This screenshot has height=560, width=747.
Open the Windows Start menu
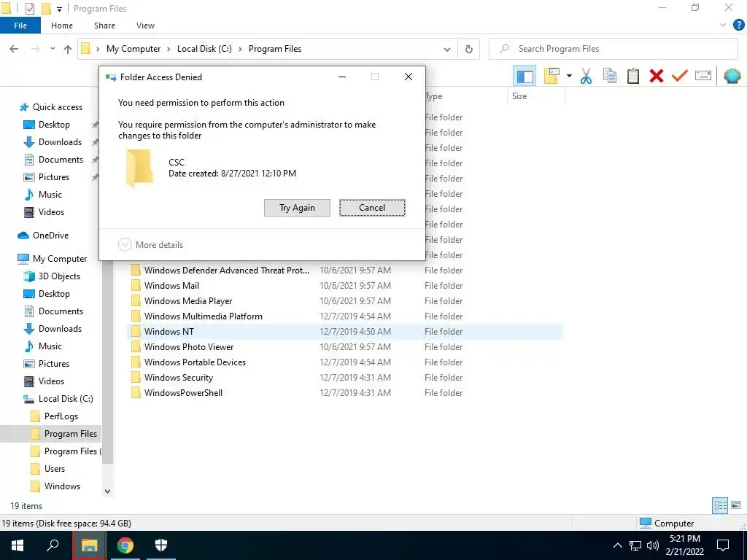pyautogui.click(x=18, y=545)
